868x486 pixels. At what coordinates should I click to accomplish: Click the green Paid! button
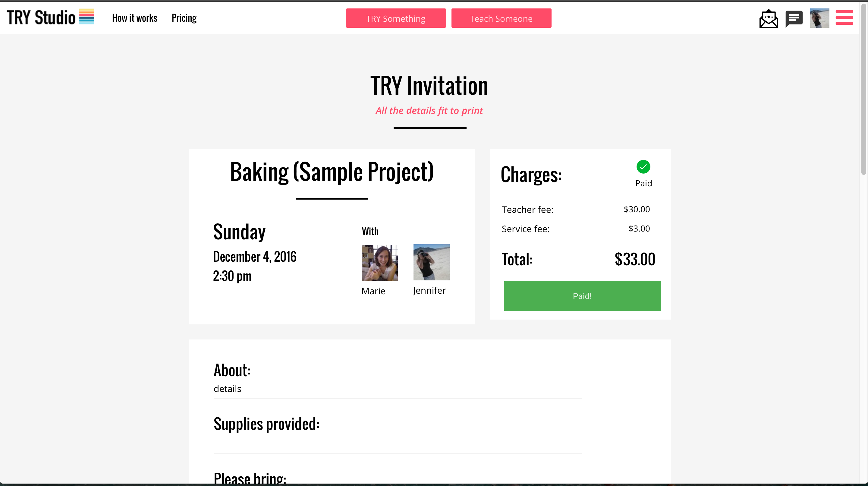[x=582, y=296]
